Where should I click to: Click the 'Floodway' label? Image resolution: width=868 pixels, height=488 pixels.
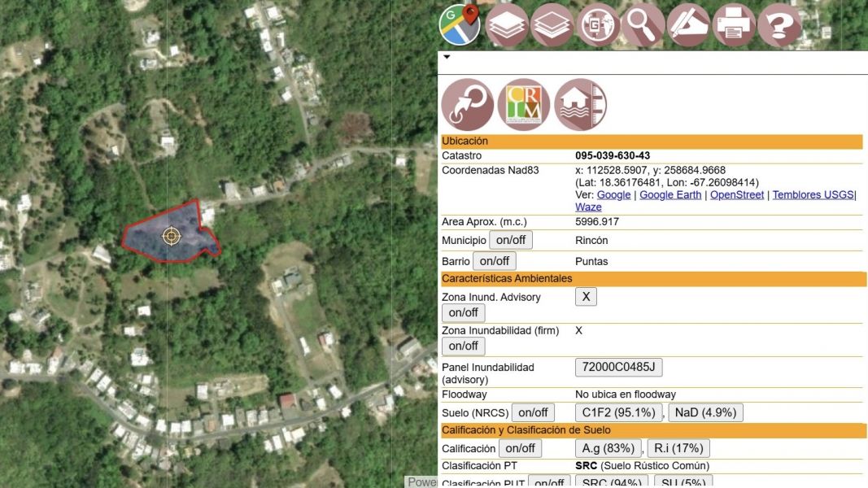tap(464, 394)
